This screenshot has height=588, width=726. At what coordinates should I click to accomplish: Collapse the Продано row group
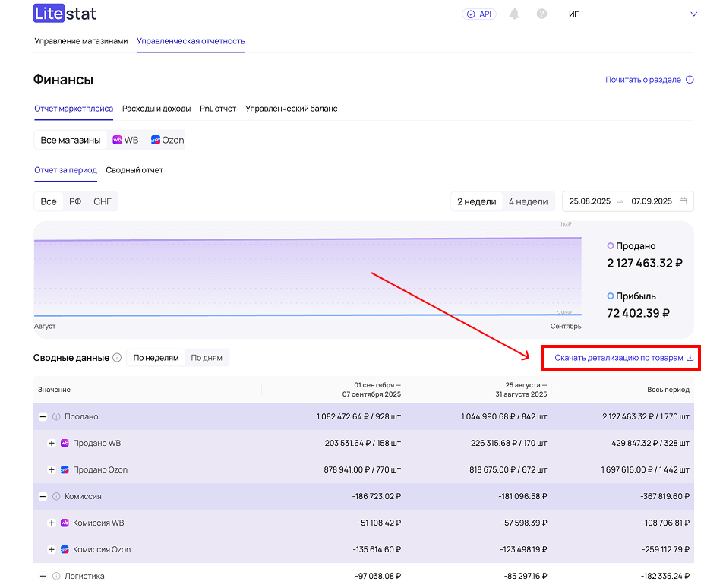tap(43, 416)
